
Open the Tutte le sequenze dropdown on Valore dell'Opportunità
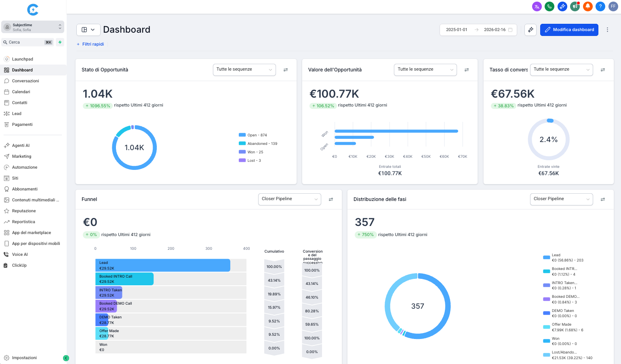pyautogui.click(x=425, y=69)
